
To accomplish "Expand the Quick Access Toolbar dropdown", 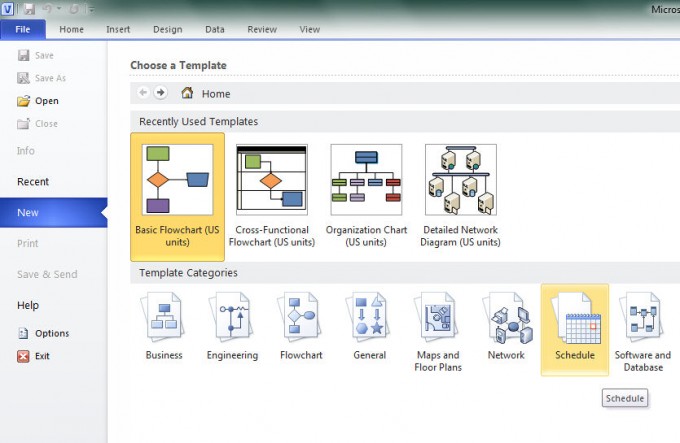I will 91,9.
